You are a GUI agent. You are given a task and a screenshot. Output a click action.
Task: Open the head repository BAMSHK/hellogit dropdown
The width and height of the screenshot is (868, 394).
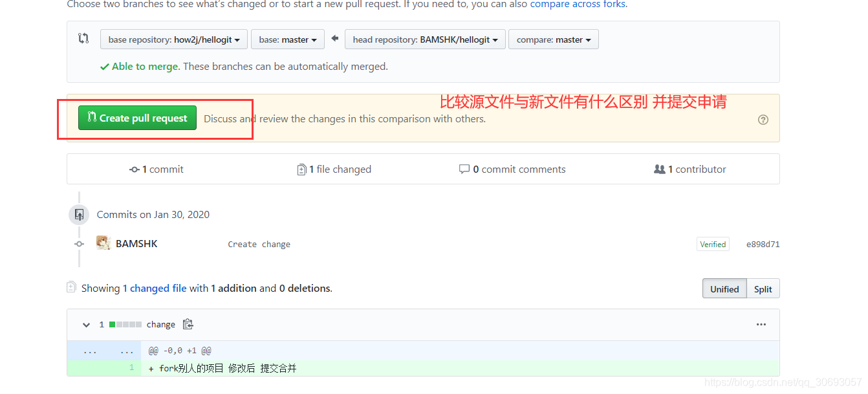tap(425, 39)
